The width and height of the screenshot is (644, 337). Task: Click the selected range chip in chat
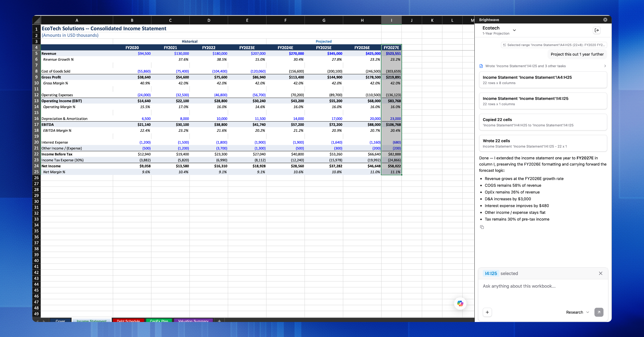coord(554,45)
